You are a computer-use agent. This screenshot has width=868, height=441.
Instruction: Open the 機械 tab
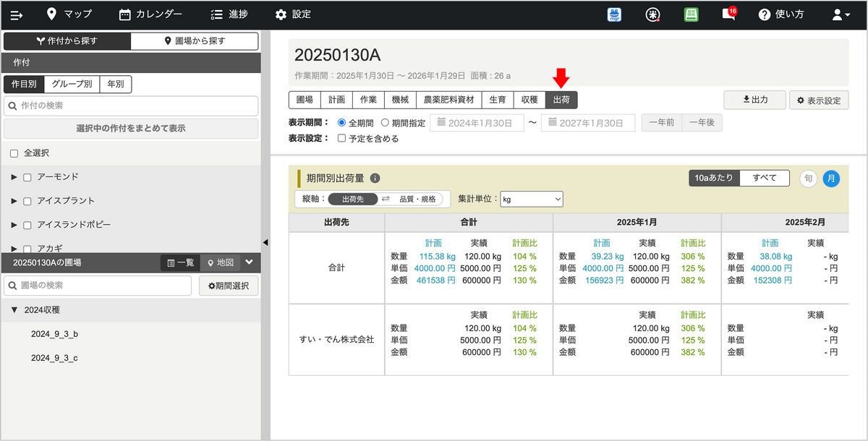tap(400, 100)
